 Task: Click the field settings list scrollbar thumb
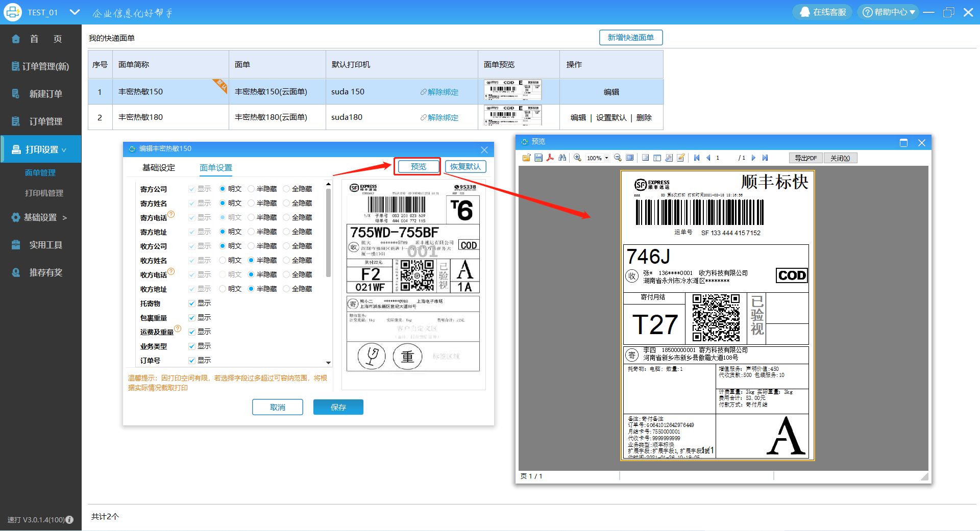[328, 233]
